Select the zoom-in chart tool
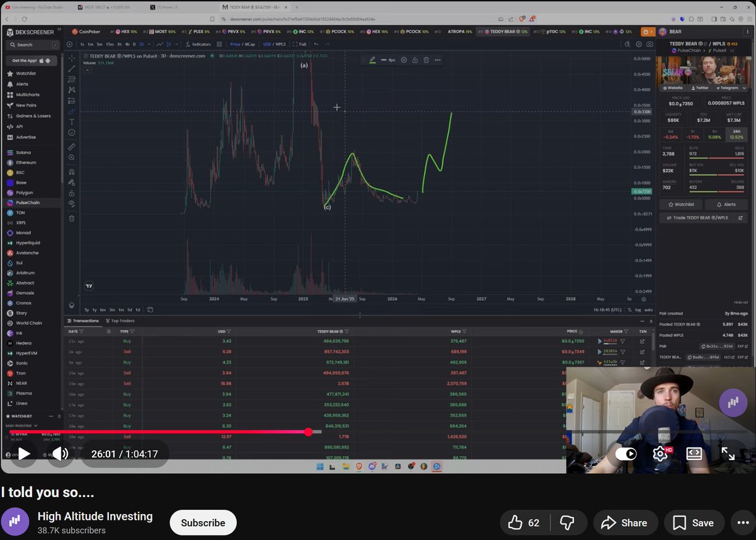 (x=72, y=158)
